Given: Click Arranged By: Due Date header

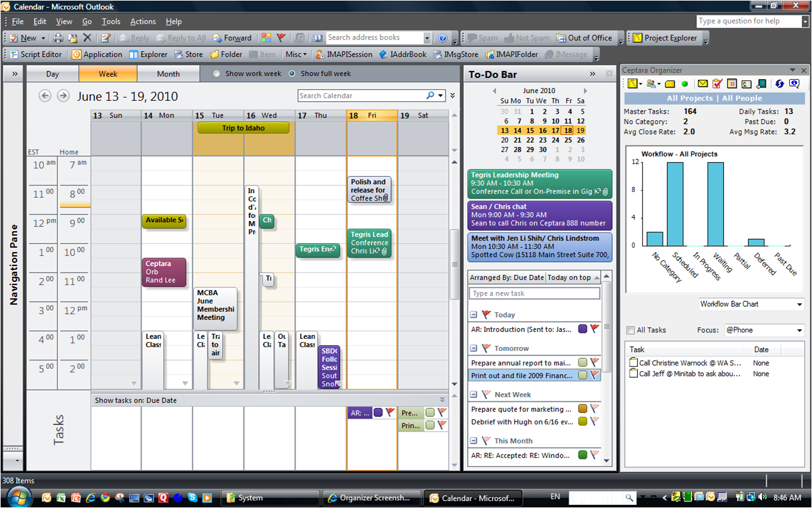Looking at the screenshot, I should [508, 277].
